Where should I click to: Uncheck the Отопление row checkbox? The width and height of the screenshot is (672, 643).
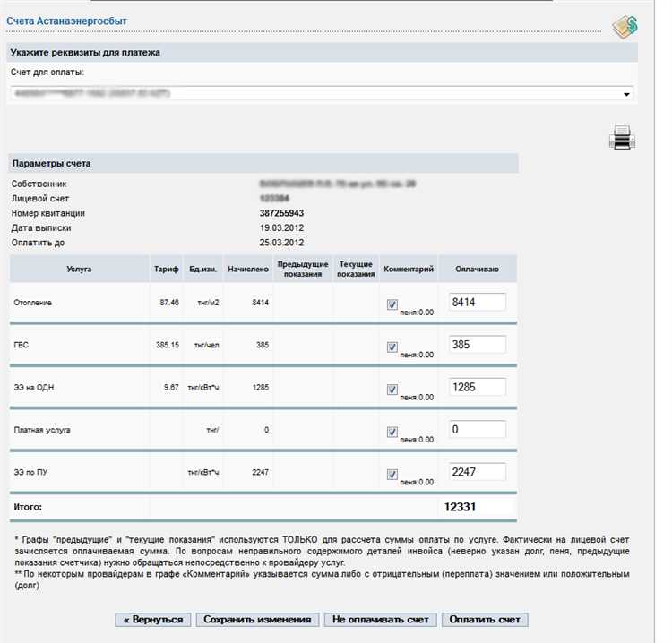pos(392,304)
